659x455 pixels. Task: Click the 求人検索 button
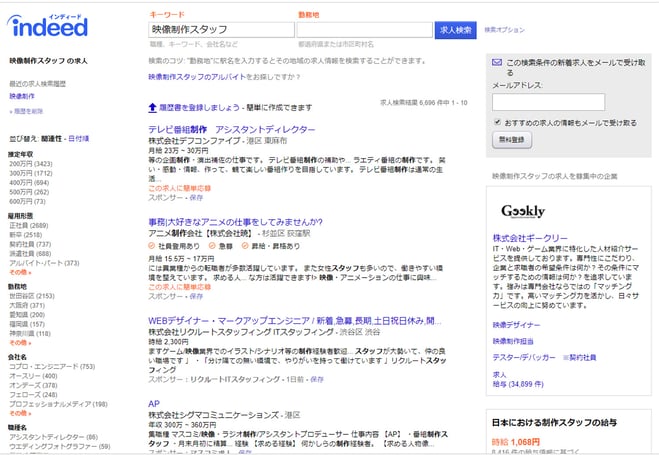pyautogui.click(x=456, y=30)
